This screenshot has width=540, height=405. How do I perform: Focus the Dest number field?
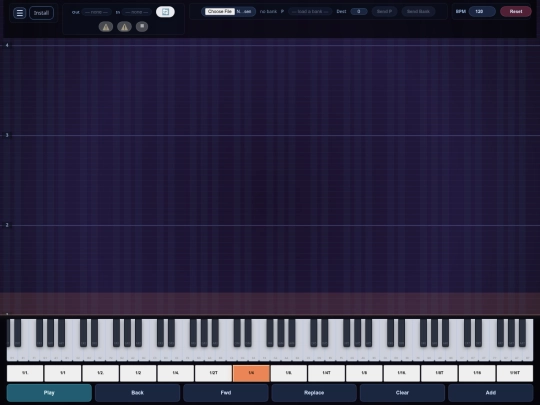tap(359, 11)
